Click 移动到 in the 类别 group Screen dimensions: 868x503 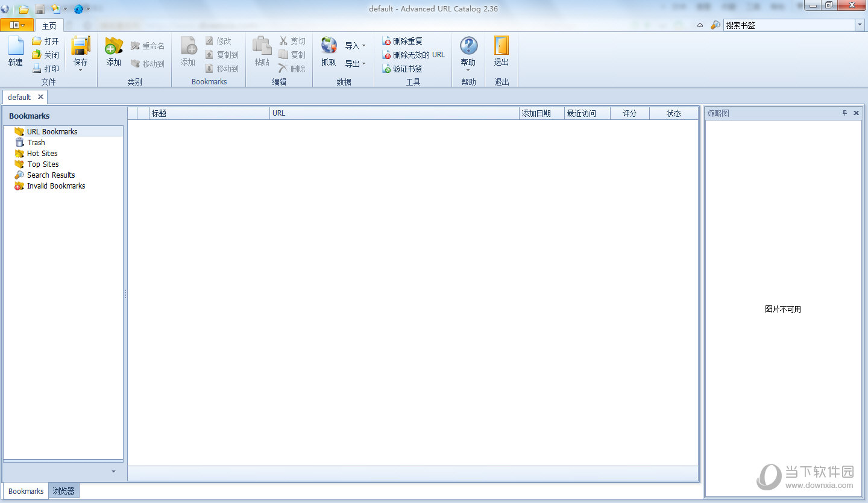tap(148, 63)
